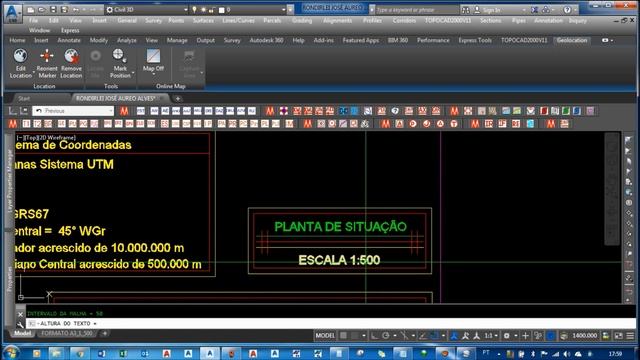Toggle the clean screen icon in status bar
The height and width of the screenshot is (360, 640).
coord(619,336)
